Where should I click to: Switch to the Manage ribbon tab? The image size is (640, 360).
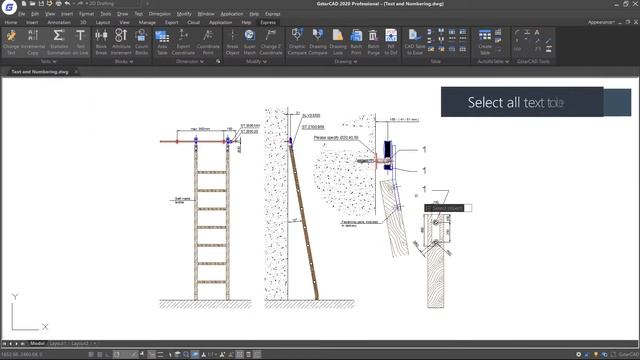tap(147, 22)
